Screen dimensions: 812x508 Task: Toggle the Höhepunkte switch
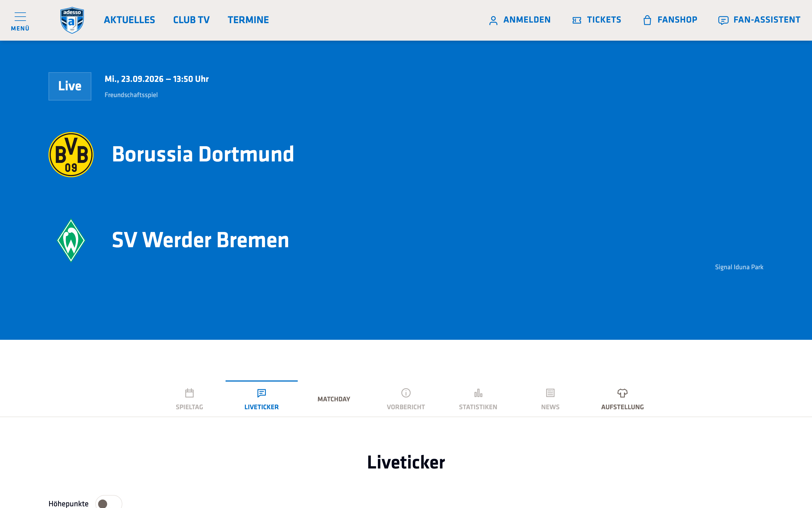[109, 503]
